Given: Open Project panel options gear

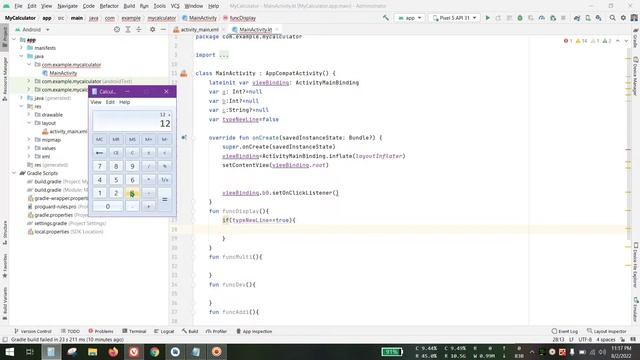Looking at the screenshot, I should point(152,29).
